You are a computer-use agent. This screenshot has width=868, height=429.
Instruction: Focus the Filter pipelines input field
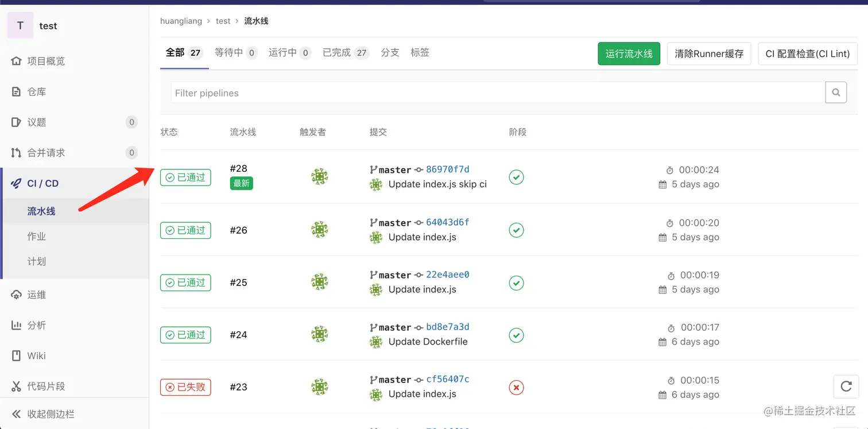point(498,92)
